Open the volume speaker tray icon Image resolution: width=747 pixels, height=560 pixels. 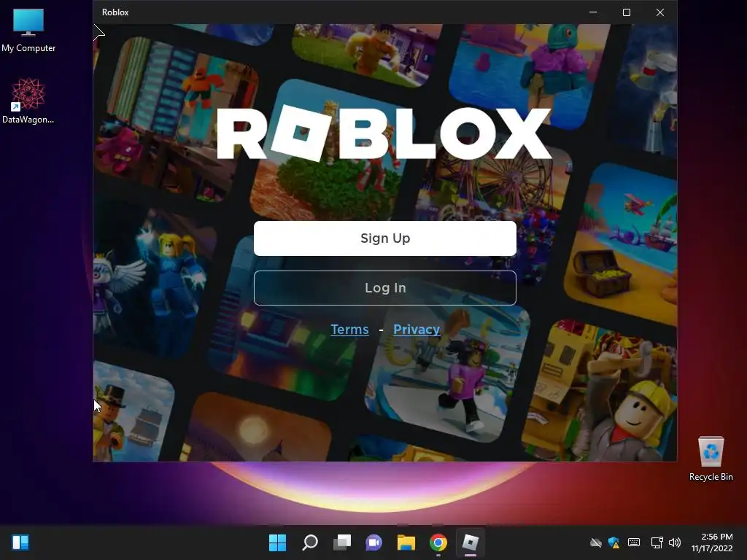[x=674, y=542]
